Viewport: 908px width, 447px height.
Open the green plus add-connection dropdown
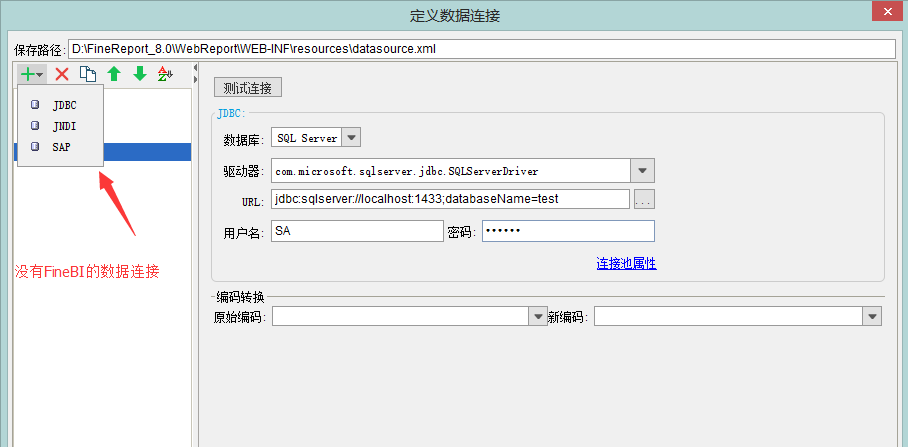click(x=31, y=74)
